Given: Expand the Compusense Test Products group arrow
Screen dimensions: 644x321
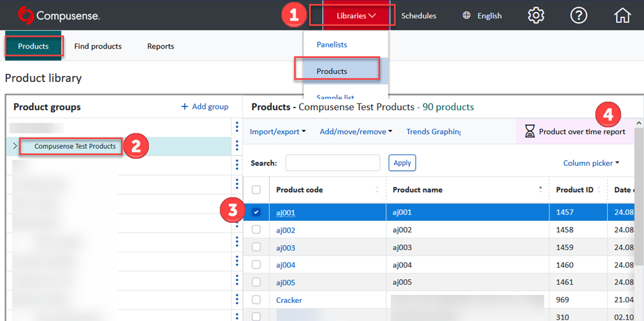Looking at the screenshot, I should coord(15,145).
